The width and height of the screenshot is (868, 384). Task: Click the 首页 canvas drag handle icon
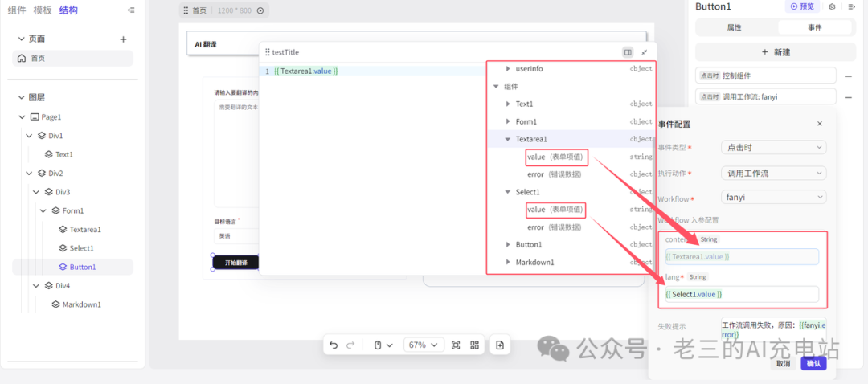(x=186, y=10)
